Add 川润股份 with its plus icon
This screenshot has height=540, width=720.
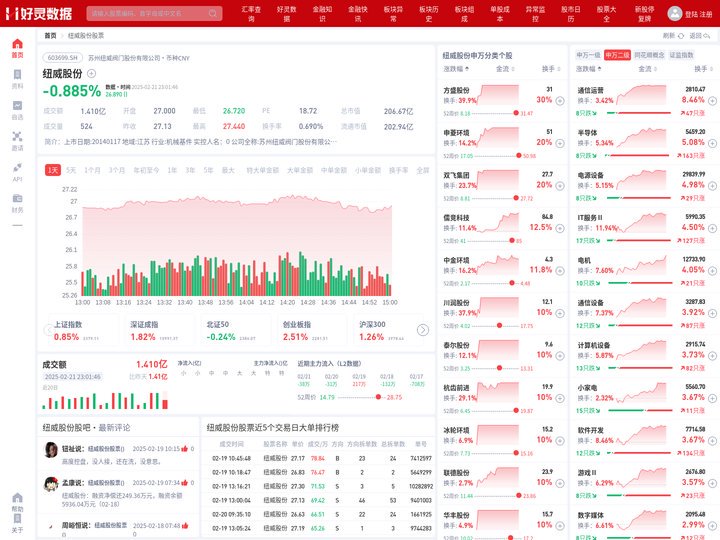click(560, 313)
